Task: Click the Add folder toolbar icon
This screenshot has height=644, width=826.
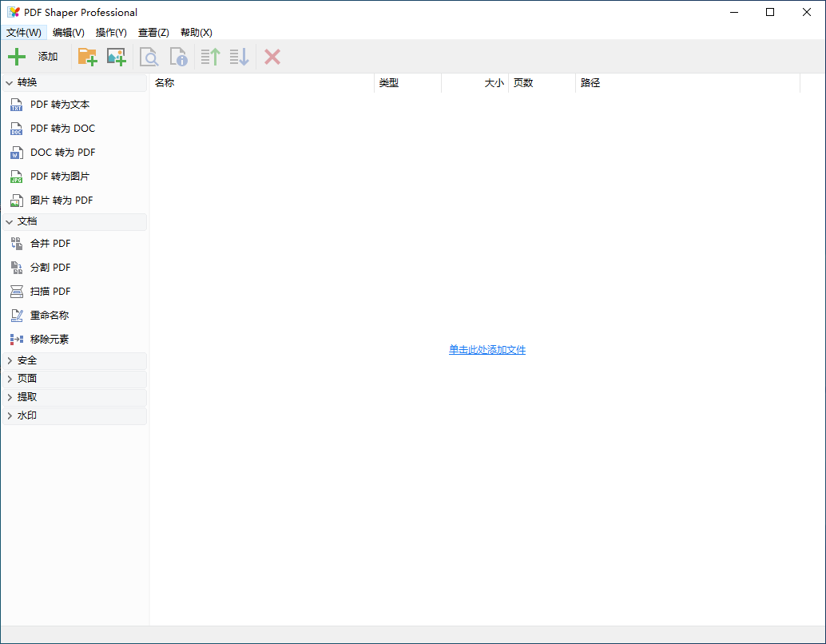Action: [87, 57]
